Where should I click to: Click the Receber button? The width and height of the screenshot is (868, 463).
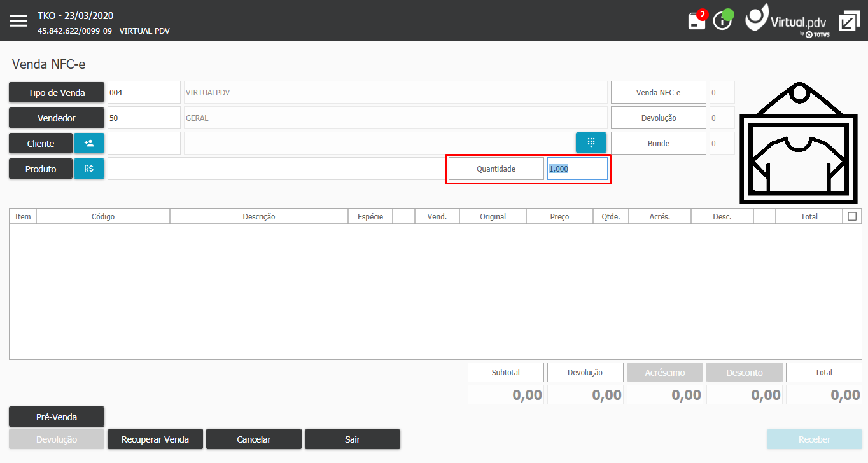point(815,439)
